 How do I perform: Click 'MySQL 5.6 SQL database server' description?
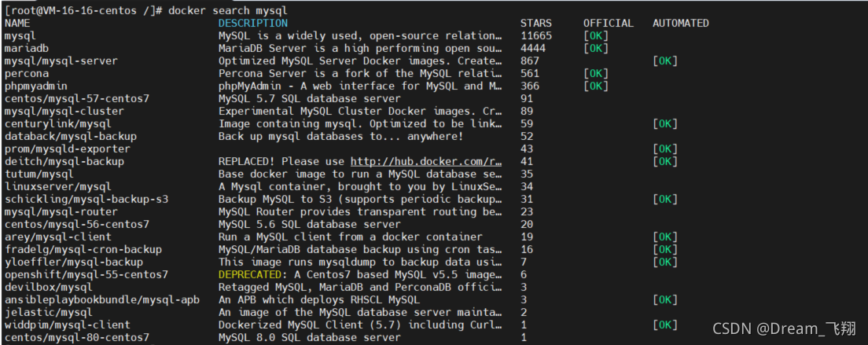click(310, 225)
